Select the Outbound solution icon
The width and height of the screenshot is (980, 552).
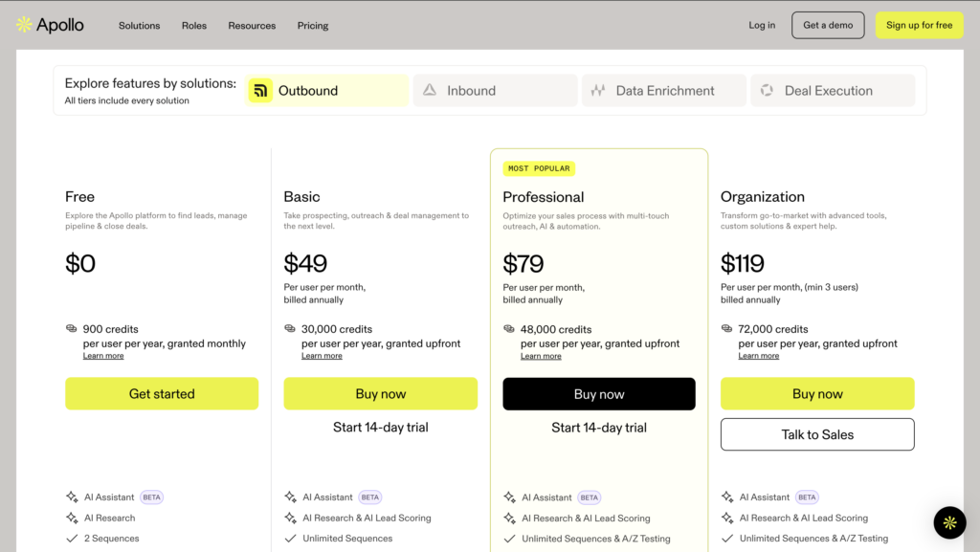coord(259,90)
